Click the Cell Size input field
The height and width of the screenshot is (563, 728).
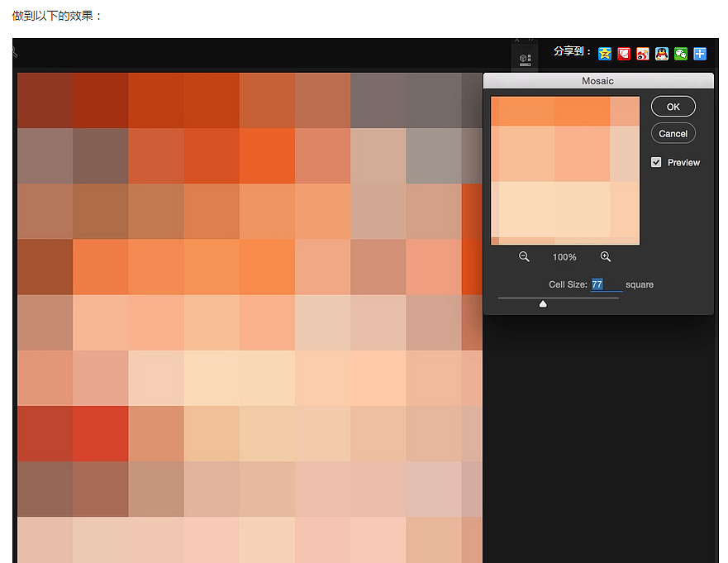coord(607,284)
